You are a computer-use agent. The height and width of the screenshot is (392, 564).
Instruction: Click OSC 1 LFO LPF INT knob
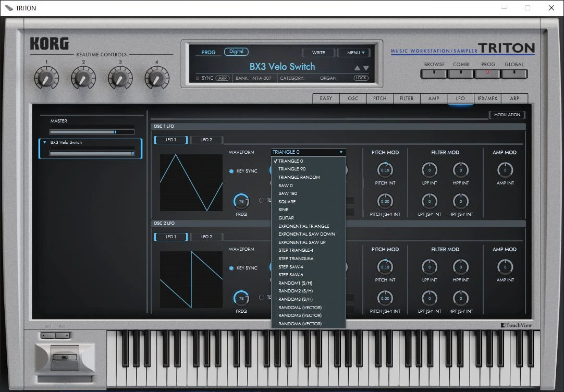tap(430, 170)
